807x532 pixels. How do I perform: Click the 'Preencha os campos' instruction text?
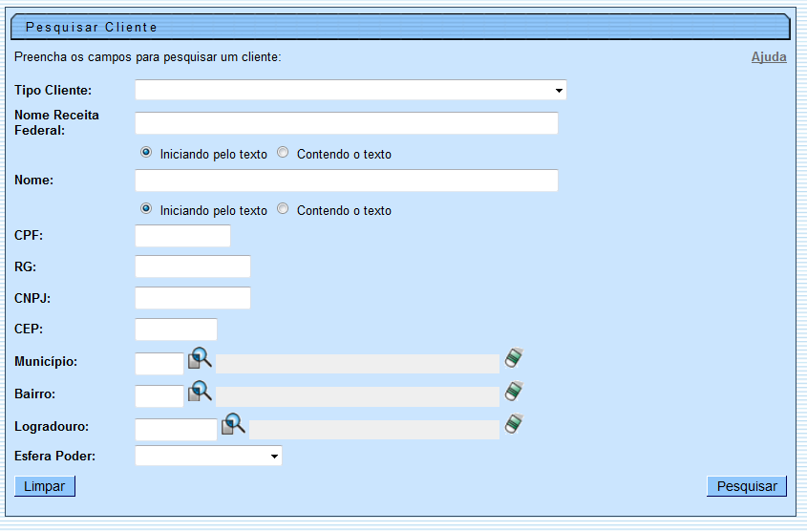[148, 57]
